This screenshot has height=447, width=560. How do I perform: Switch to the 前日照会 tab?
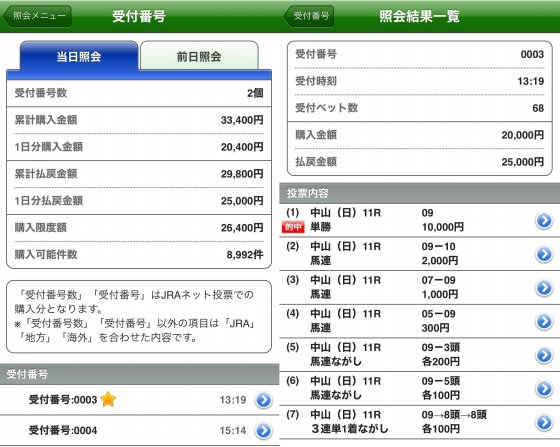[199, 56]
